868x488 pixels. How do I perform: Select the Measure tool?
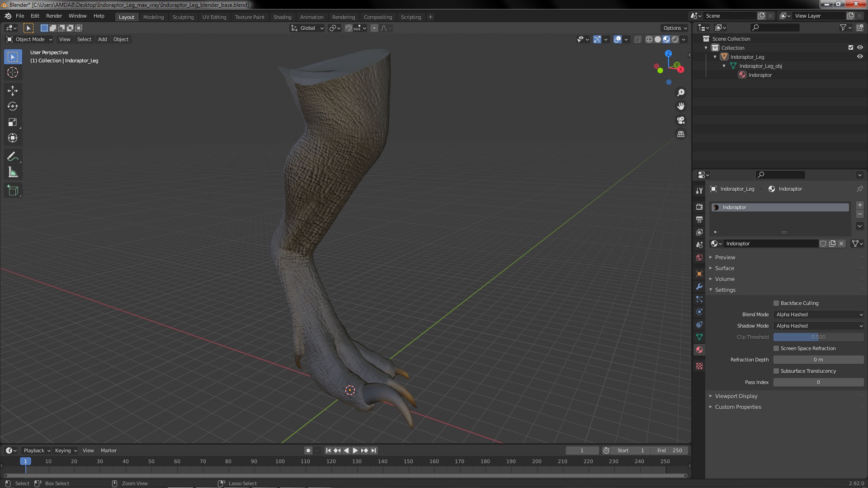click(13, 173)
